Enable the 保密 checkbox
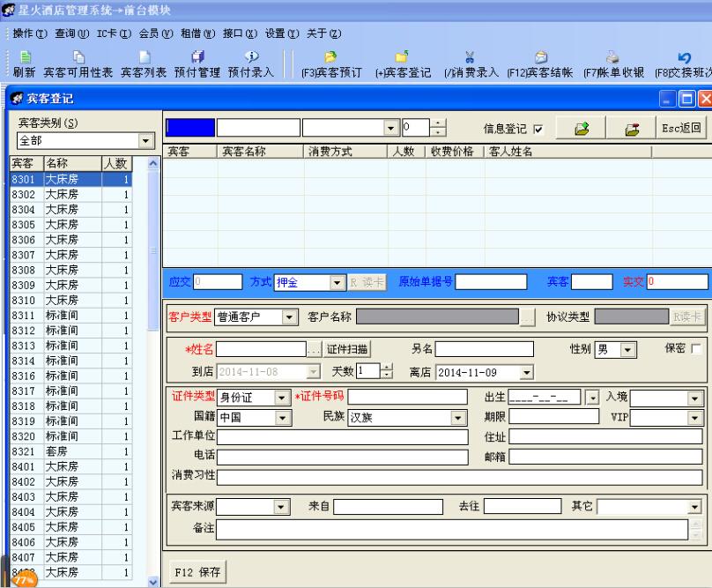Image resolution: width=712 pixels, height=588 pixels. pyautogui.click(x=697, y=348)
